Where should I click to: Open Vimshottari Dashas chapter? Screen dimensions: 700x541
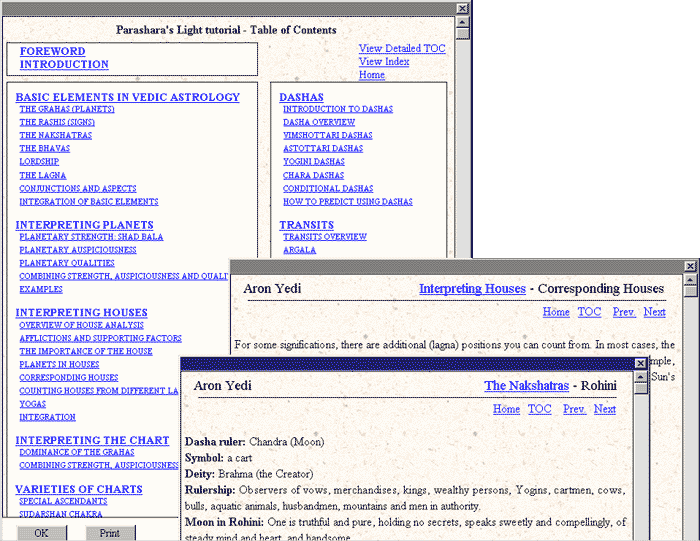328,135
